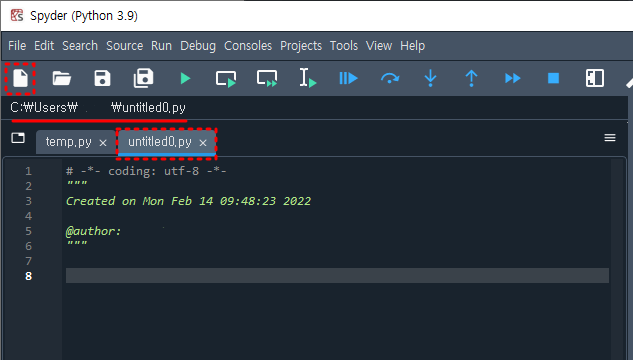Open the Consoles menu

pyautogui.click(x=248, y=46)
